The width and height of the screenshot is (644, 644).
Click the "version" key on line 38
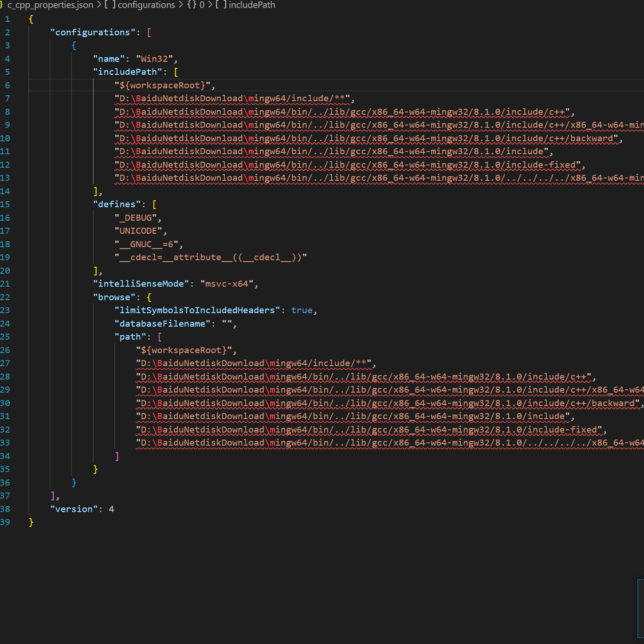tap(74, 509)
